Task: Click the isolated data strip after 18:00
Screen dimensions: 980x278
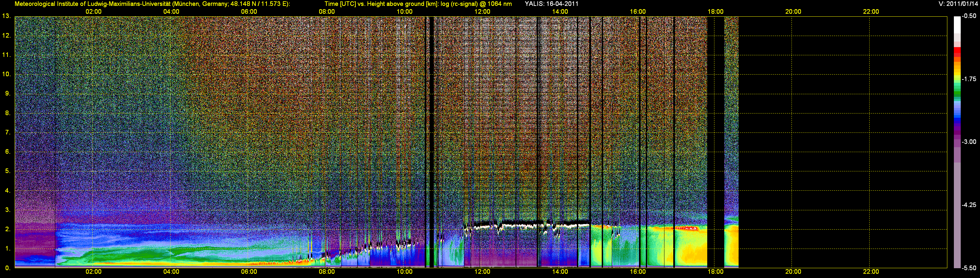Action: 731,152
